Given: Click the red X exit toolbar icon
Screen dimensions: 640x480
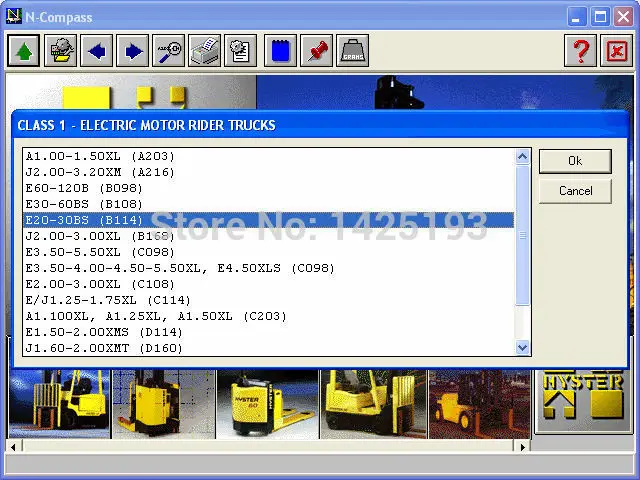Looking at the screenshot, I should click(x=617, y=51).
